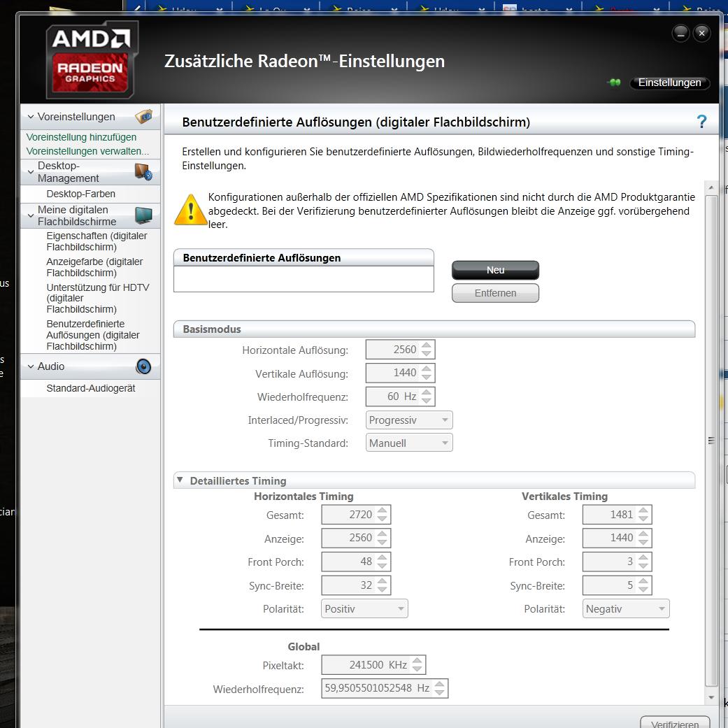The width and height of the screenshot is (728, 728).
Task: Click the green status icon beside Einstellungen
Action: click(615, 83)
